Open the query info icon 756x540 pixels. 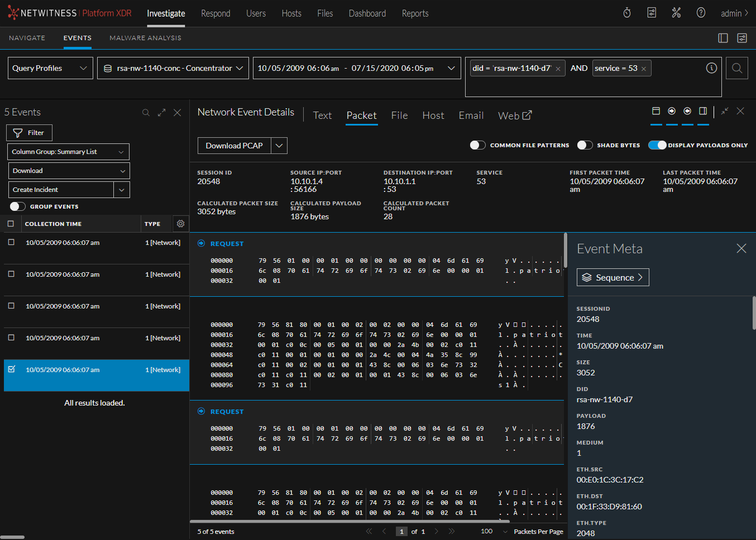pyautogui.click(x=711, y=68)
